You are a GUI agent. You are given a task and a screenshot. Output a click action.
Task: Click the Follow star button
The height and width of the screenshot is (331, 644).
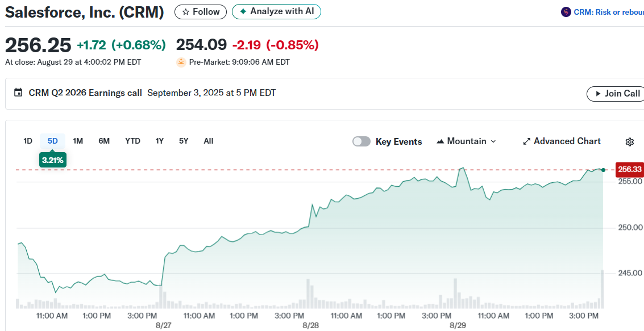point(201,12)
